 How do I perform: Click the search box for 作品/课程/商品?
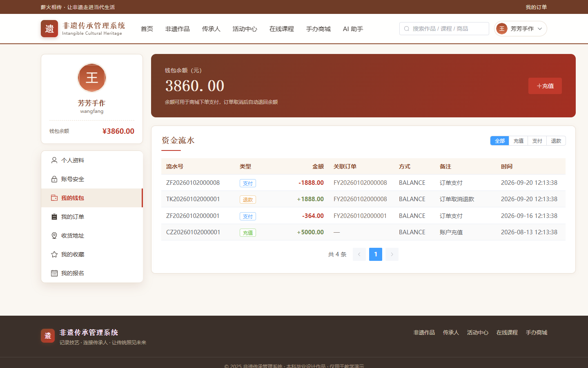click(444, 29)
